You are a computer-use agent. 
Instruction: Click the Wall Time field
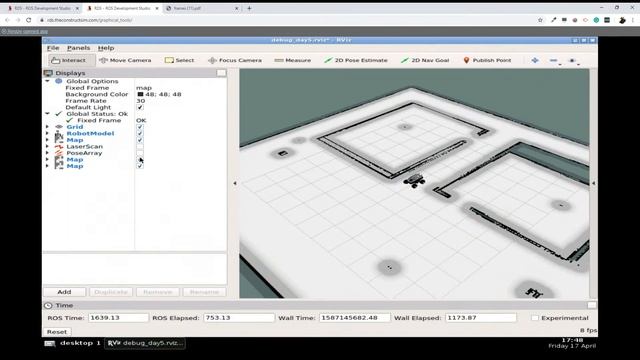tap(355, 318)
